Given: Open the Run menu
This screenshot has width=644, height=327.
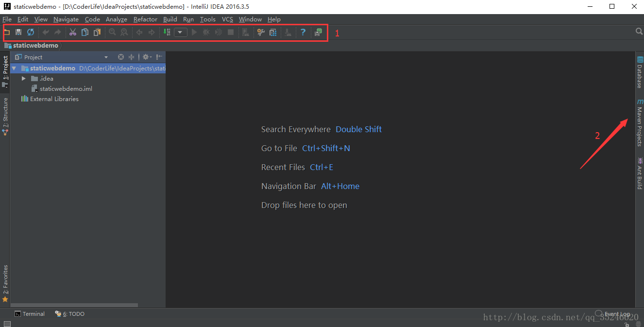Looking at the screenshot, I should (188, 19).
